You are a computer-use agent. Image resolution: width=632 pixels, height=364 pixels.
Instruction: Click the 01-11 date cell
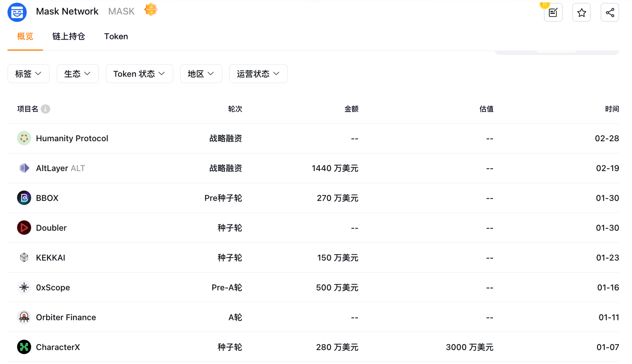click(x=609, y=317)
